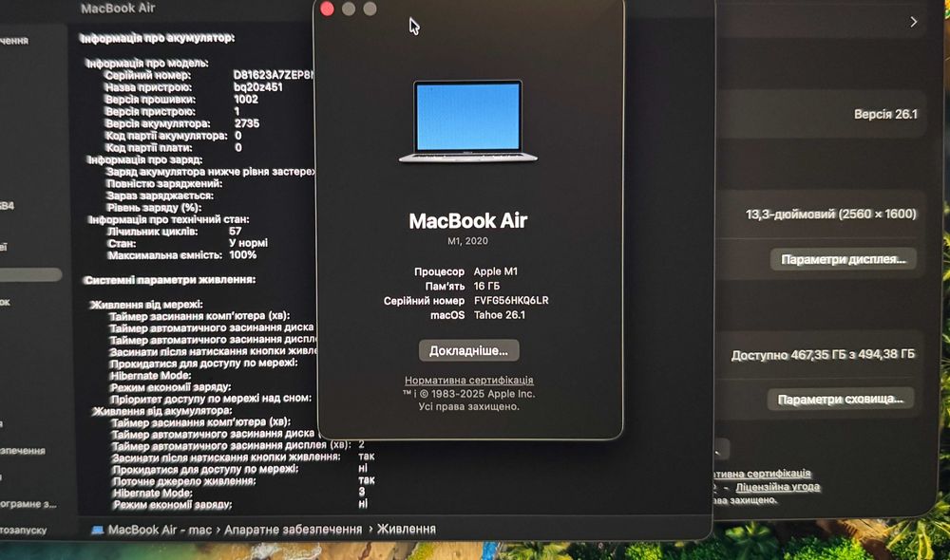Expand the chevron arrow in Settings window
The width and height of the screenshot is (950, 560).
pos(913,23)
